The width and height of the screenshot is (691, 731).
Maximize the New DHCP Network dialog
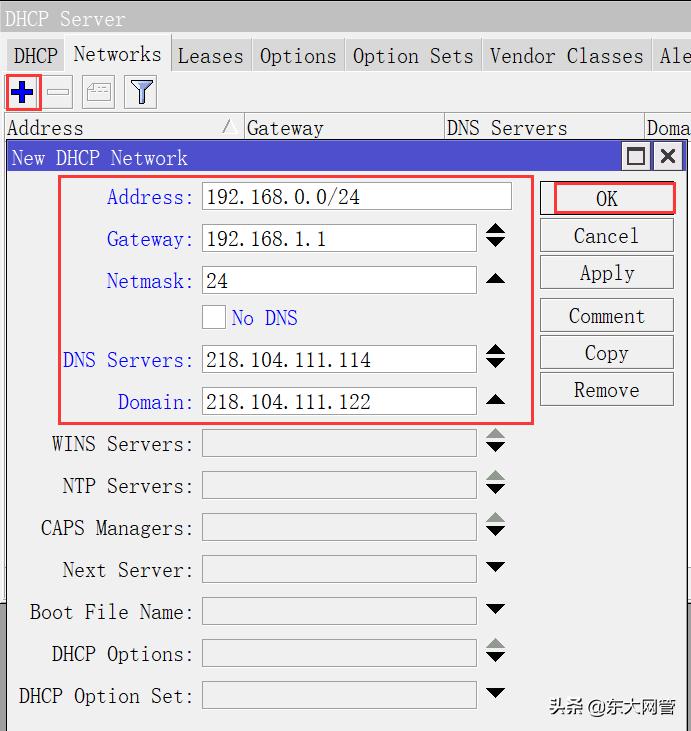pyautogui.click(x=636, y=156)
